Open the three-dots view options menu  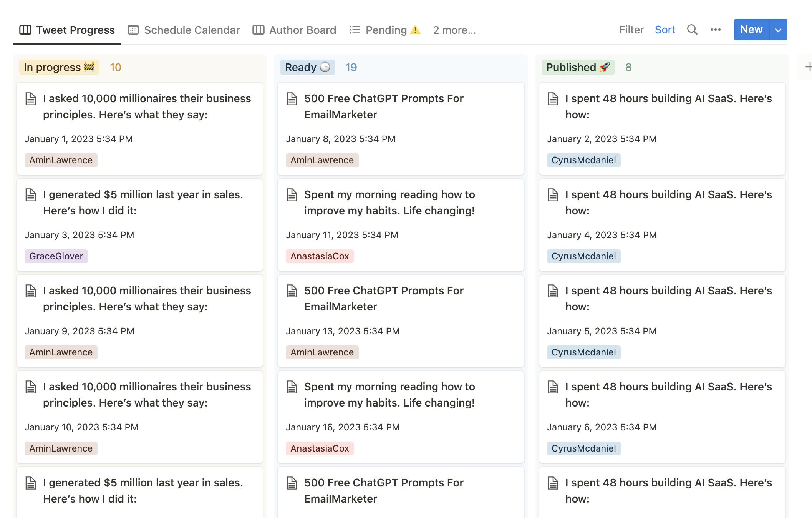715,30
